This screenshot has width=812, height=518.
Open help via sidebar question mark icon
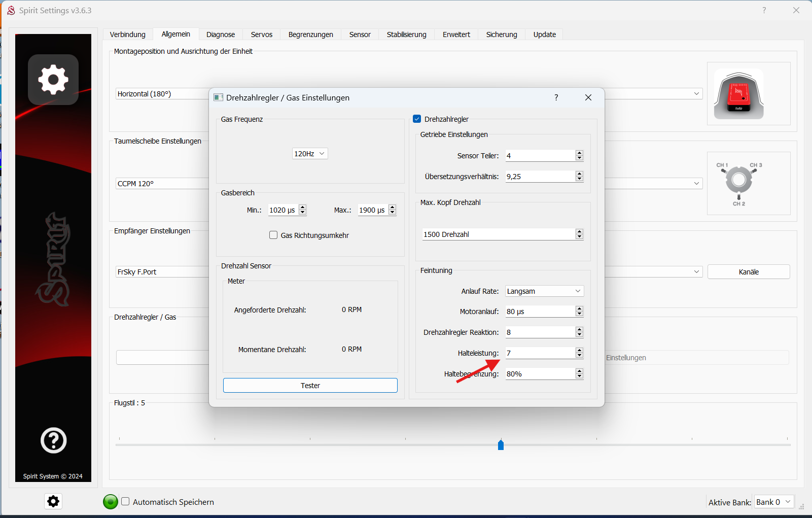53,440
